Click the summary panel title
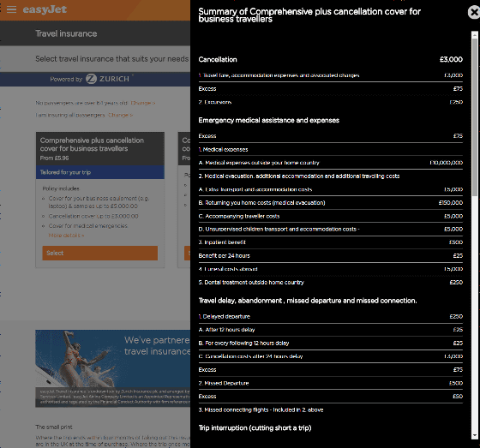Viewport: 480px width, 448px height. pyautogui.click(x=309, y=15)
